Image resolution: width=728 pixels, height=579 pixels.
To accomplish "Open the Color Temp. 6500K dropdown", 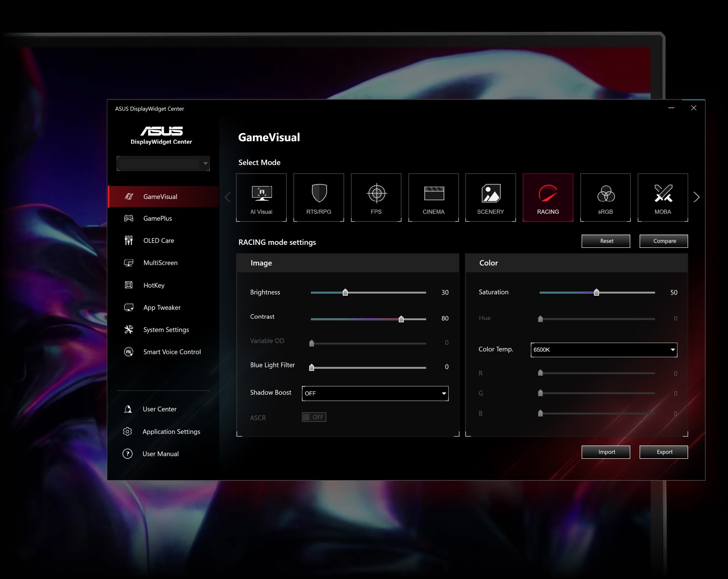I will [x=604, y=350].
